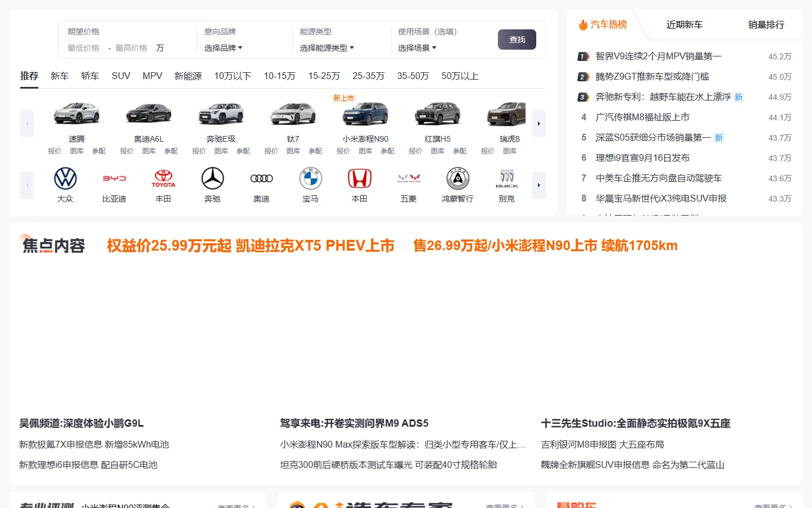
Task: Filter by 35-50万 price tab
Action: point(413,76)
